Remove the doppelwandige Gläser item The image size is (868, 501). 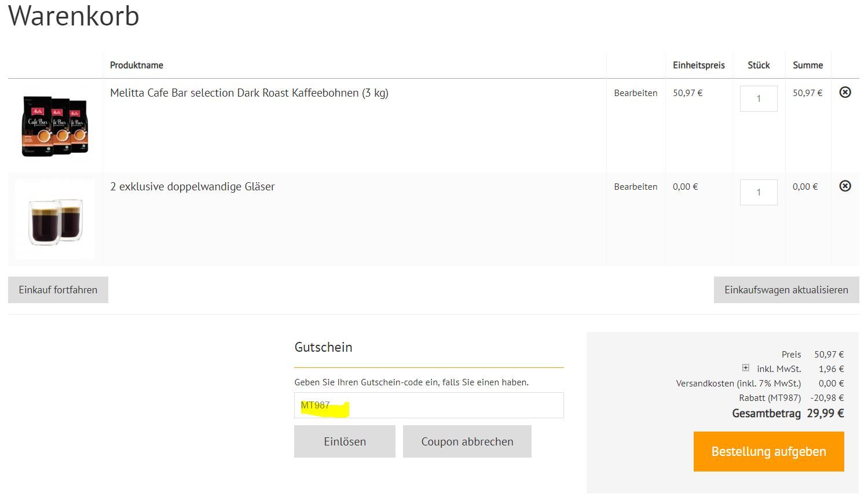[x=845, y=186]
